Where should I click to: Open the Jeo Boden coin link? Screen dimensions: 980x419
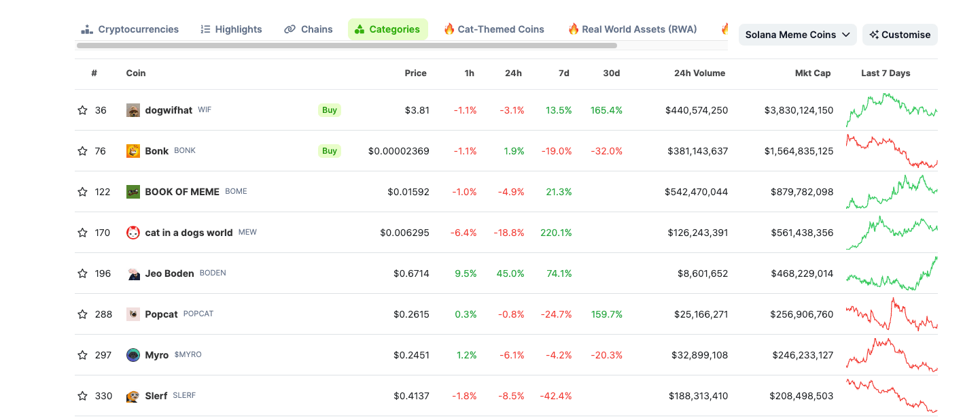point(169,273)
